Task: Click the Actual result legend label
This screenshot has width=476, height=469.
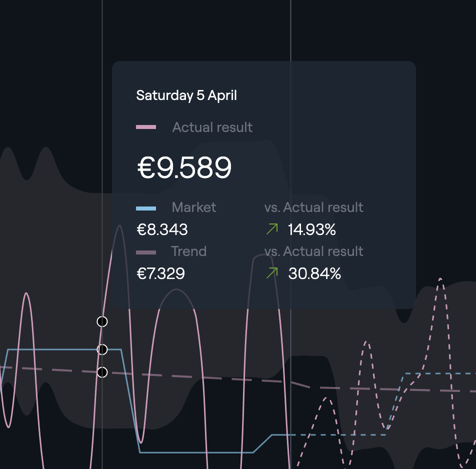Action: [x=212, y=127]
